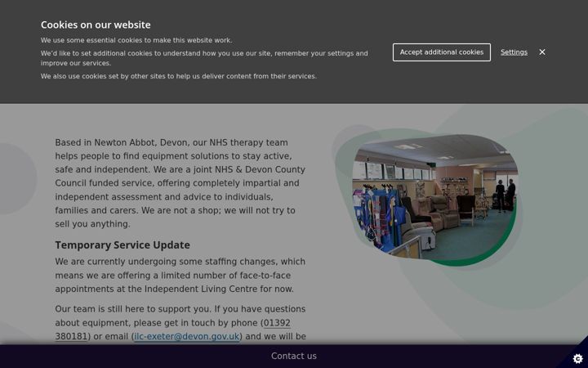588x368 pixels.
Task: Open cookie Settings link
Action: point(514,52)
